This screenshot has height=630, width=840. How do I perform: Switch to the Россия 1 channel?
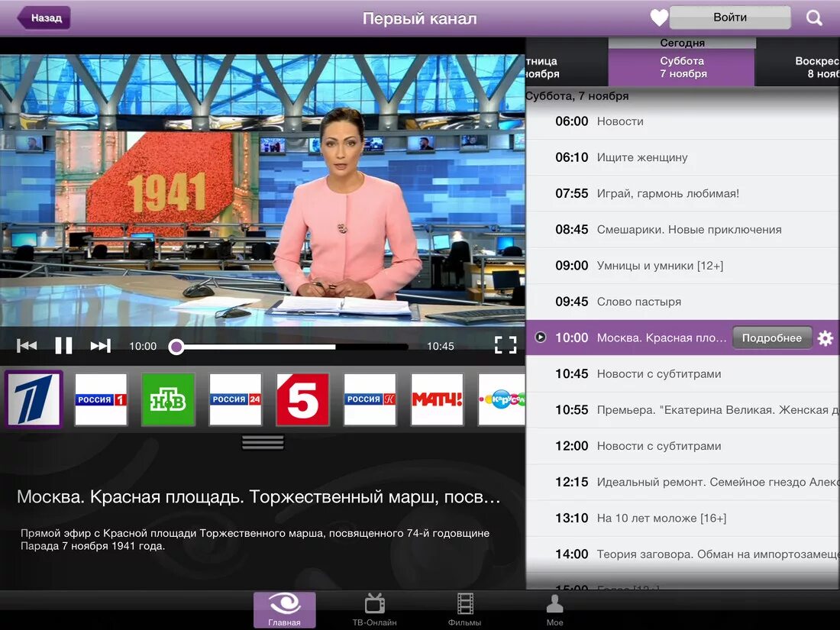click(x=101, y=399)
